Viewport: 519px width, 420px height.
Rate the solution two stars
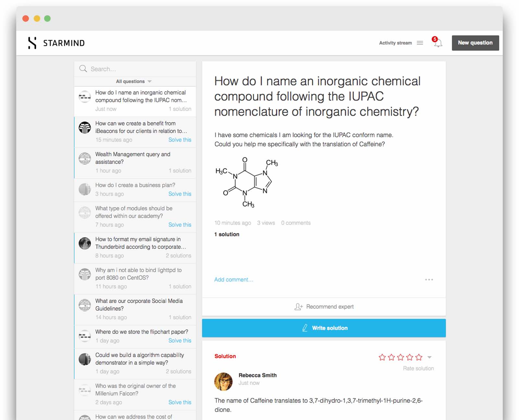(x=392, y=357)
